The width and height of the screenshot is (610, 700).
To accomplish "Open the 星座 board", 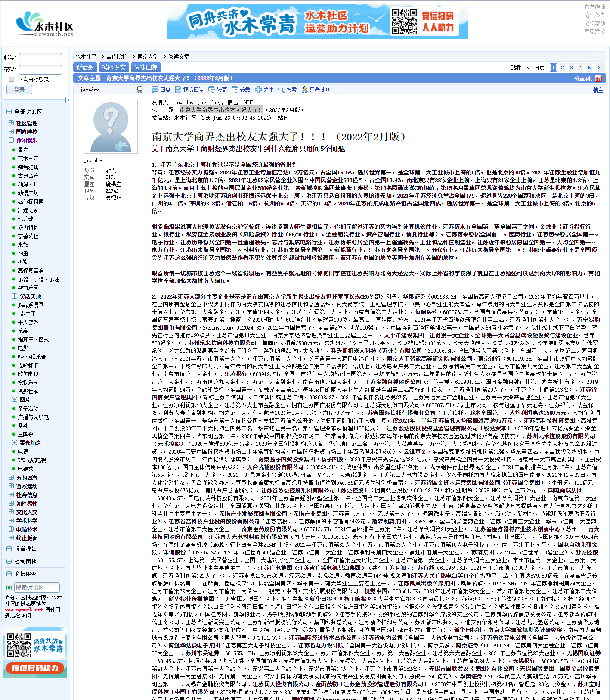I will click(23, 150).
